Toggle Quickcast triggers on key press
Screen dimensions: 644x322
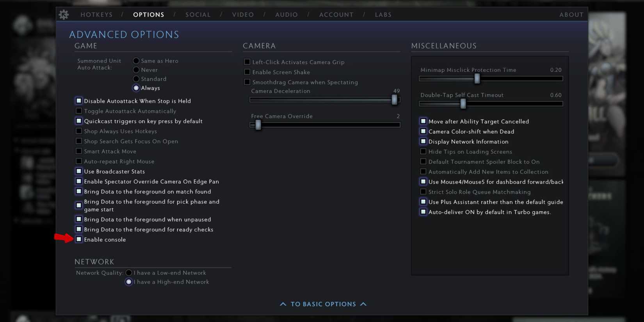79,121
